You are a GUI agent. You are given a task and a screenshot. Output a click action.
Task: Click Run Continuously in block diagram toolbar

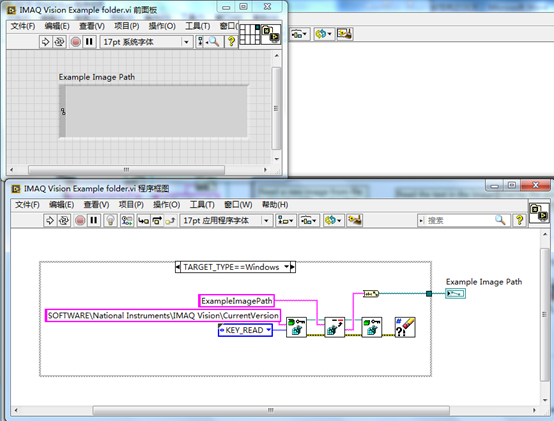(x=64, y=221)
